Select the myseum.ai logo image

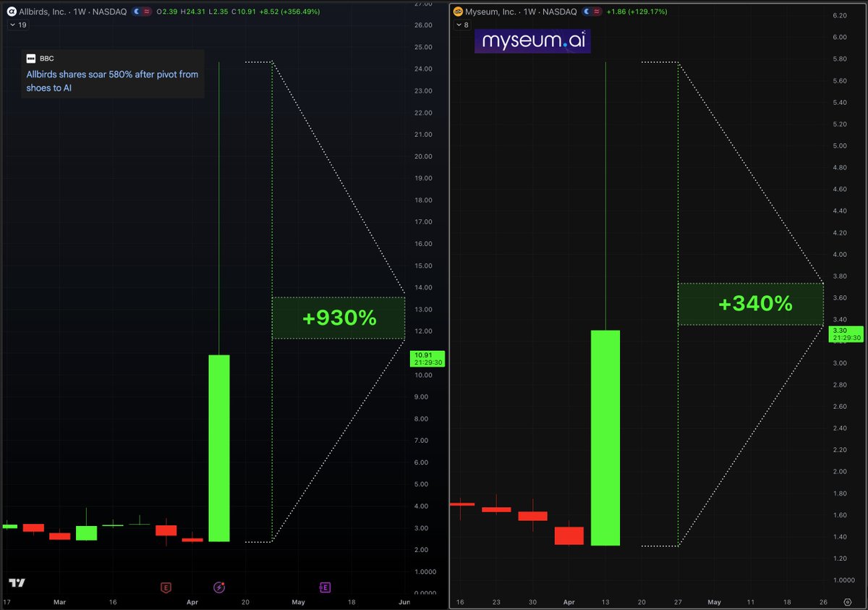point(533,41)
